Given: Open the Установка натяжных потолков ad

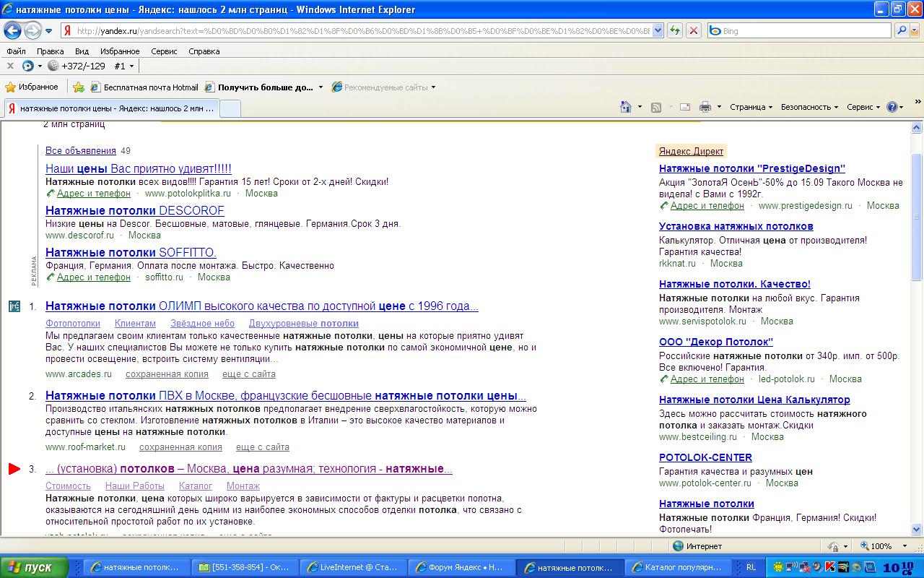Looking at the screenshot, I should pos(736,226).
